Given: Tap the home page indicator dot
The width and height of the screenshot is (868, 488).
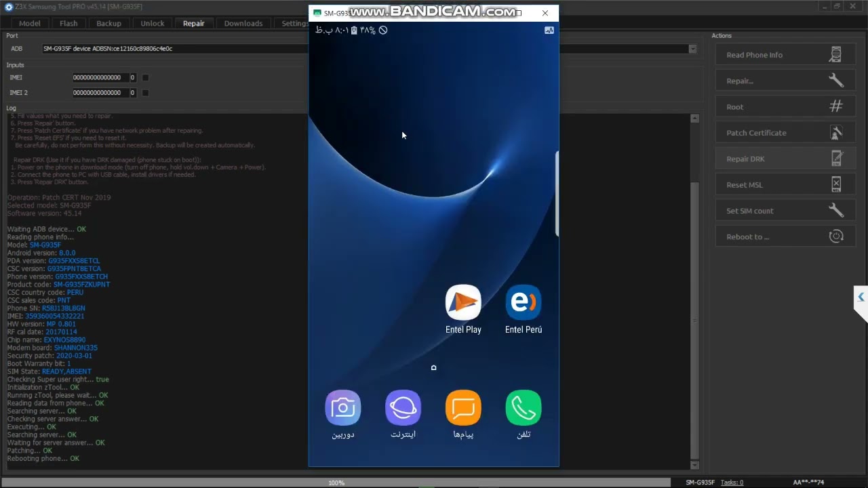Looking at the screenshot, I should [434, 367].
